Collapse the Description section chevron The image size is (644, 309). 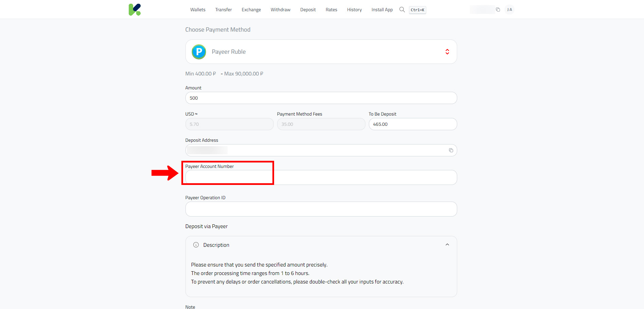pos(447,245)
